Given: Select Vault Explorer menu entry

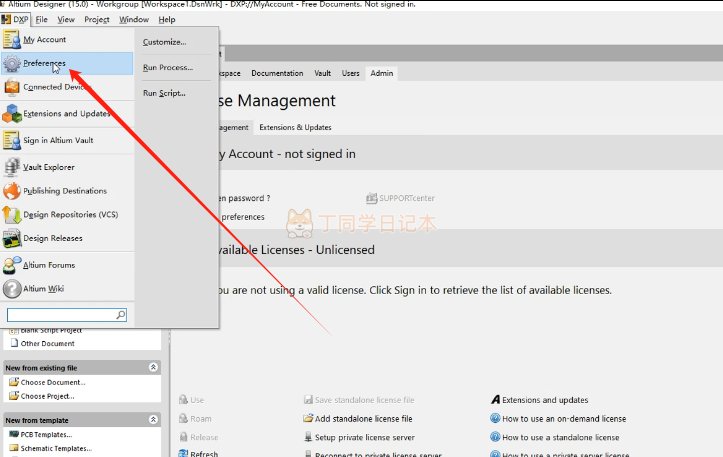Looking at the screenshot, I should coord(67,167).
